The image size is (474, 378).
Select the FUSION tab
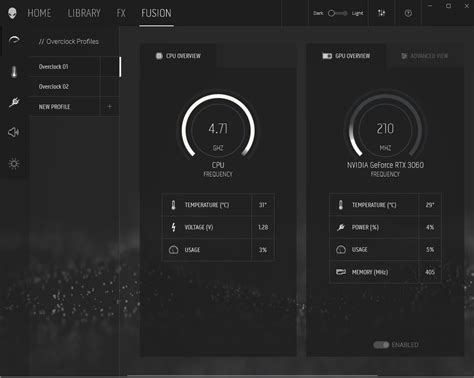coord(156,13)
